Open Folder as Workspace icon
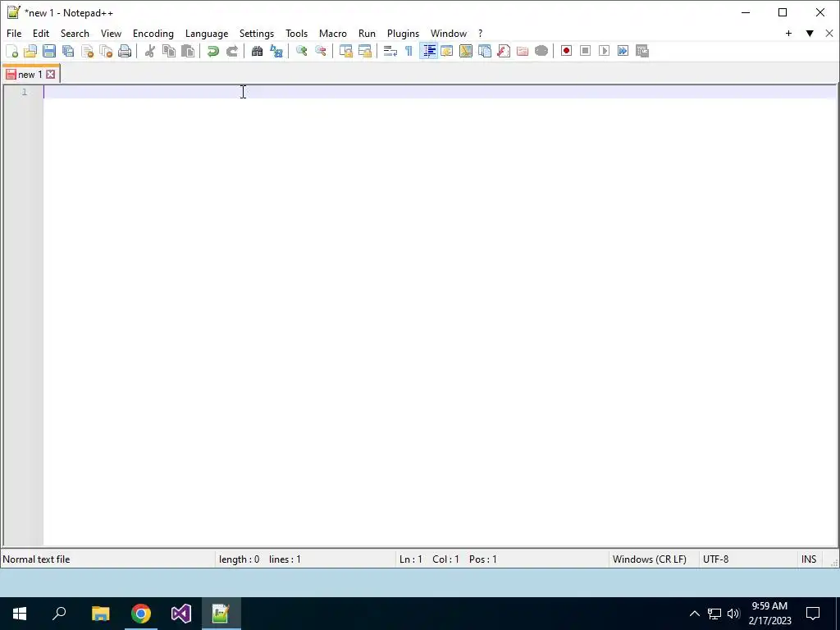Image resolution: width=840 pixels, height=630 pixels. pyautogui.click(x=523, y=51)
